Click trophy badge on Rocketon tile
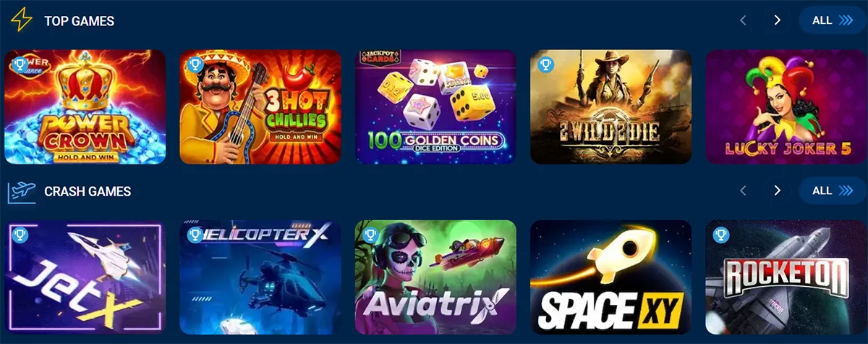868x344 pixels. (720, 235)
